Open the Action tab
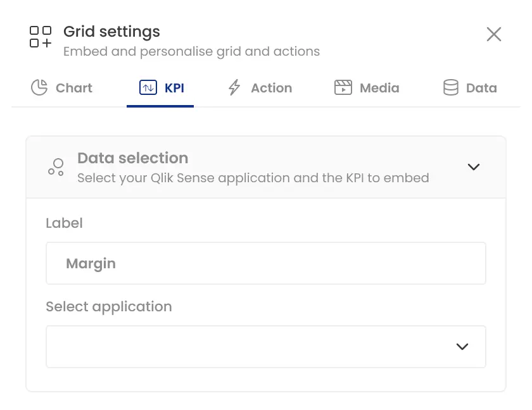The image size is (532, 410). (260, 88)
